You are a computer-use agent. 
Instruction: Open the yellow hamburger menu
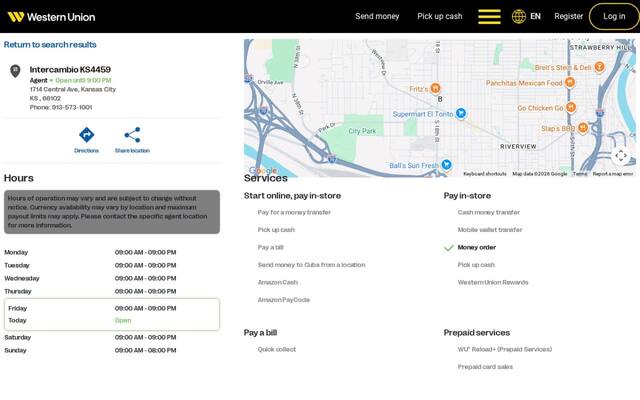tap(489, 16)
